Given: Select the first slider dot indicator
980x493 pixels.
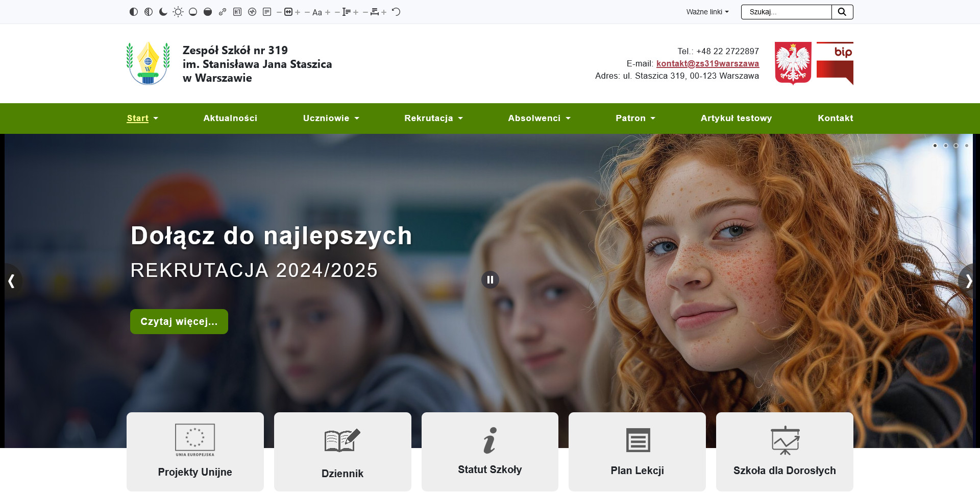Looking at the screenshot, I should tap(935, 146).
